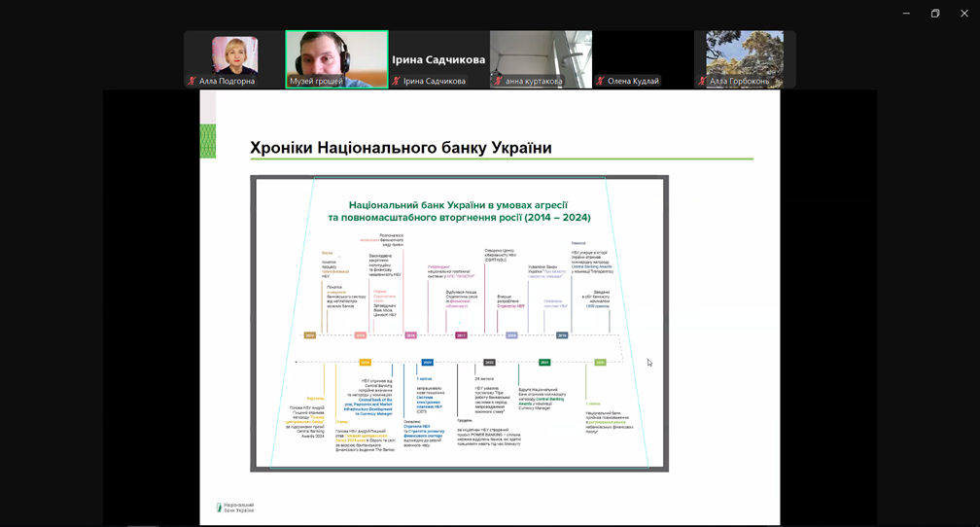980x527 pixels.
Task: Click muted mic icon for Алла Горбоконь
Action: 703,82
